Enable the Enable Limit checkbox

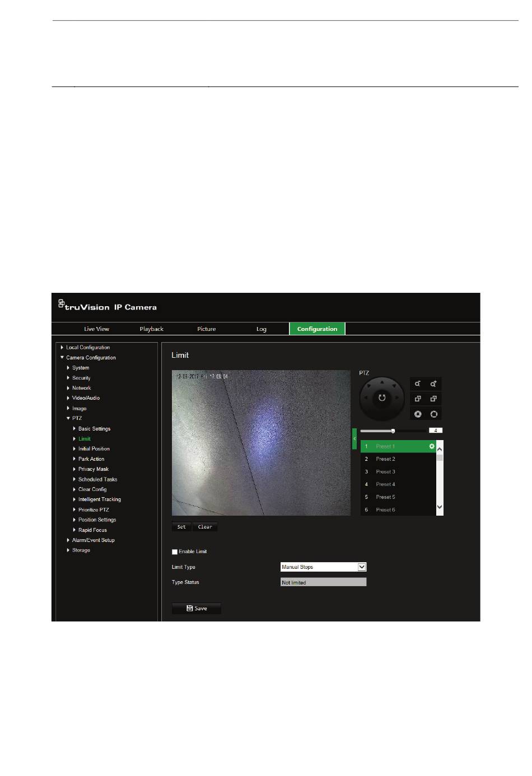coord(175,552)
